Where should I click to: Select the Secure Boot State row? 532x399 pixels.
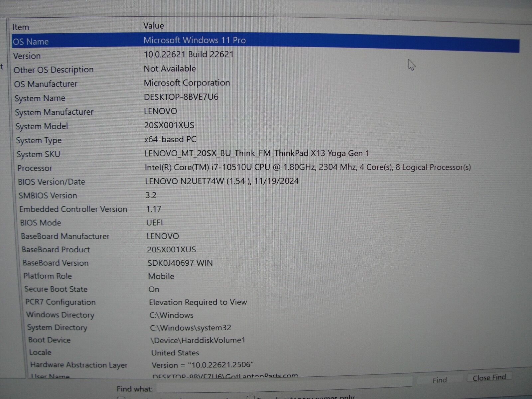coord(56,289)
